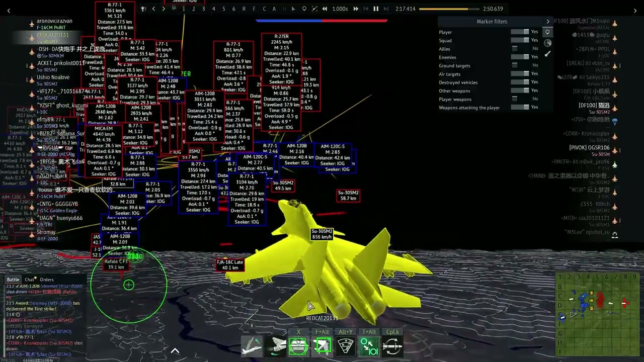The height and width of the screenshot is (362, 644).
Task: Open the scoreboard trophy icon in replay bar
Action: point(144,9)
